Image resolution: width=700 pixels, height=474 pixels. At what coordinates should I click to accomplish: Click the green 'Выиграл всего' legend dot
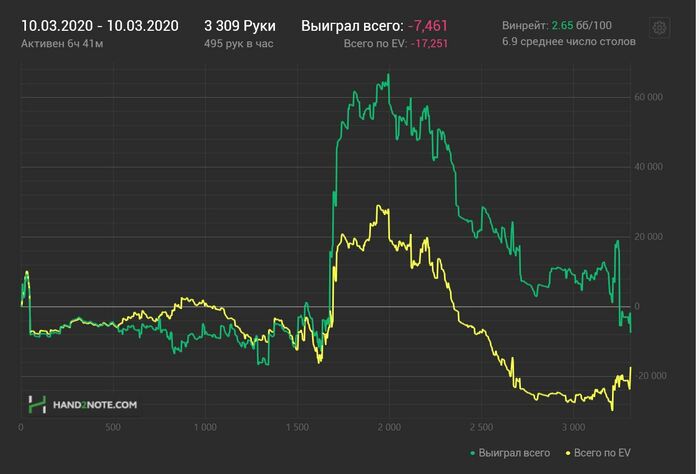471,453
